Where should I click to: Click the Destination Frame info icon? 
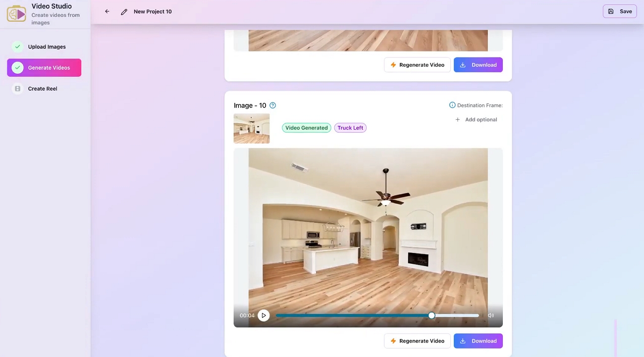click(452, 105)
